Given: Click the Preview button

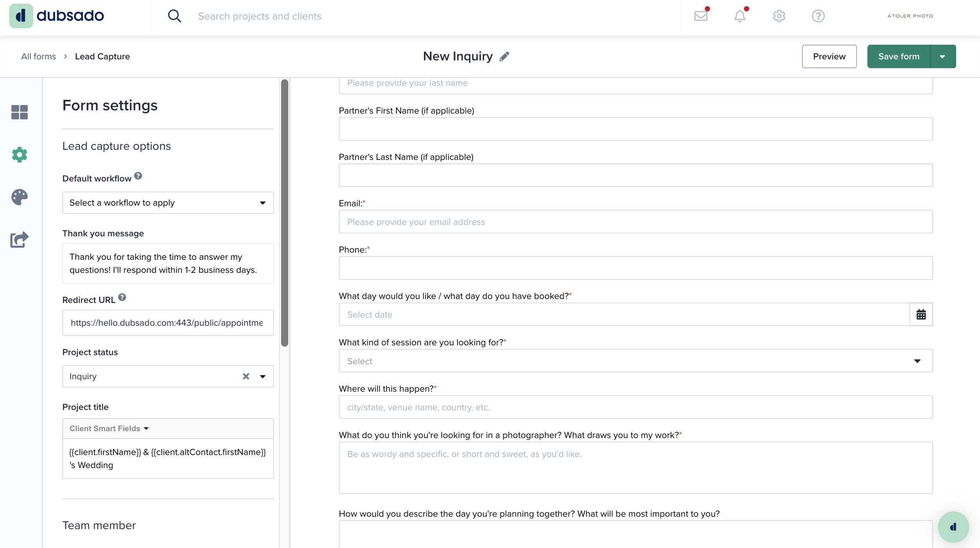Looking at the screenshot, I should point(829,56).
